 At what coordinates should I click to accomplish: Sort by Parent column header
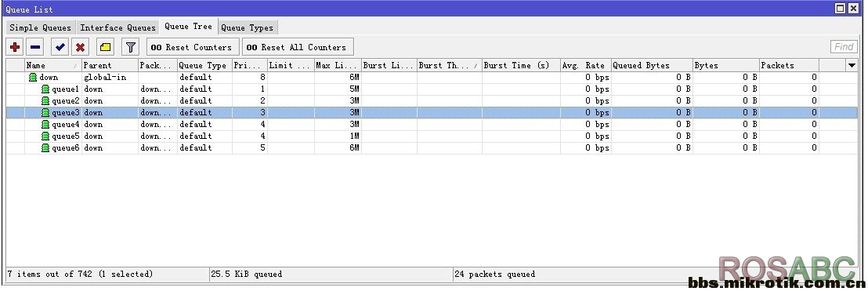[110, 65]
